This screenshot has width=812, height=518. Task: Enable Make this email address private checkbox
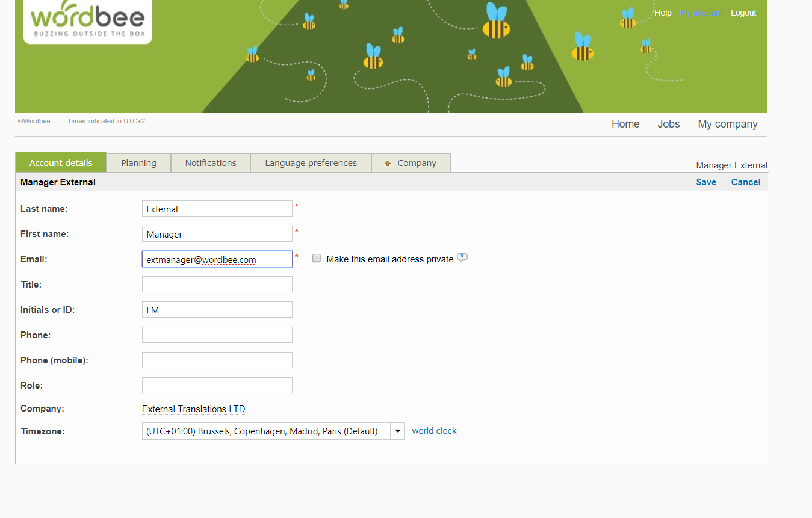[317, 259]
